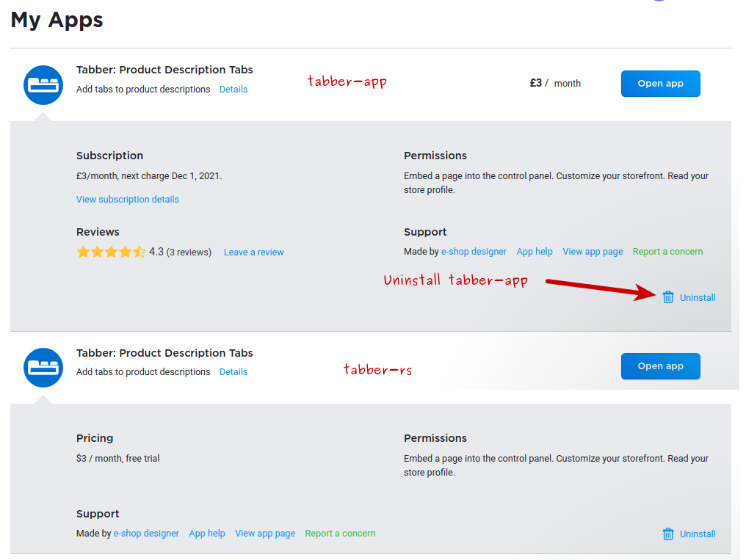
Task: Report a concern for the first app
Action: pyautogui.click(x=667, y=252)
